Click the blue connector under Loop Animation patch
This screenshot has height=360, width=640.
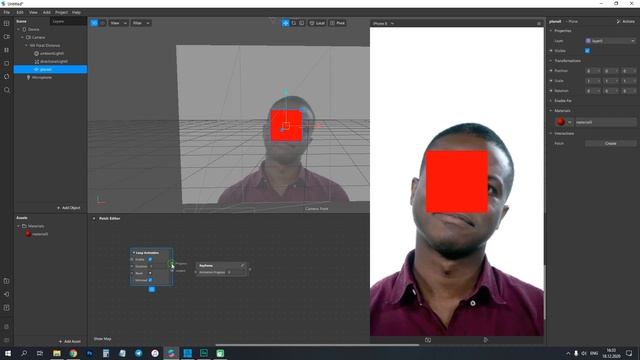click(152, 289)
